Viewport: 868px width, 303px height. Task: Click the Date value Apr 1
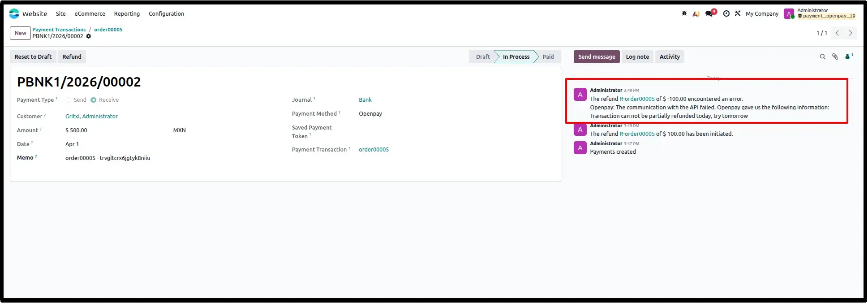pos(72,144)
